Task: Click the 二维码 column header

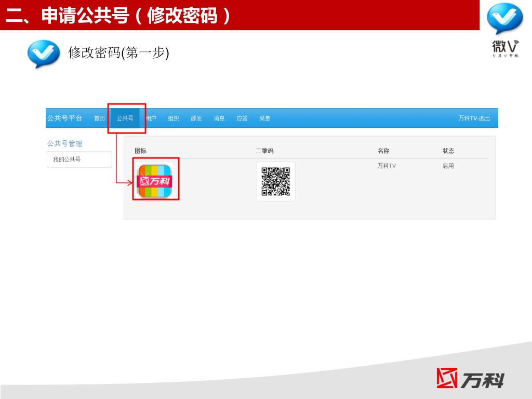Action: (264, 151)
